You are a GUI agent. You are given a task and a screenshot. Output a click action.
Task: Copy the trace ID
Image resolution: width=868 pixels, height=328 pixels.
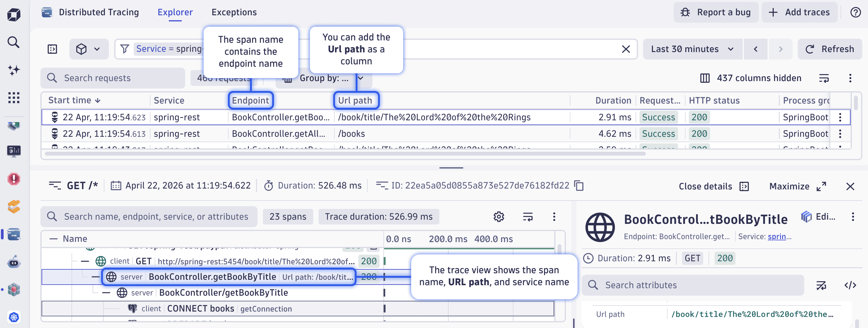coord(579,186)
